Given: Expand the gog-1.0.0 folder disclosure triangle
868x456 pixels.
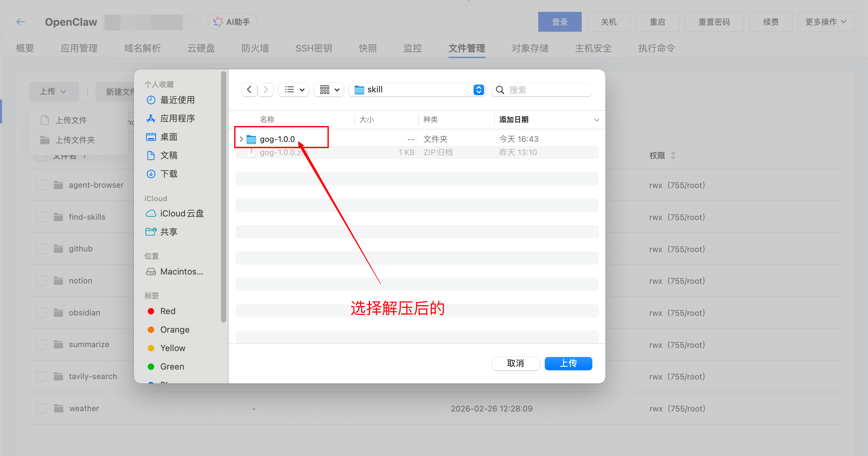Looking at the screenshot, I should 241,139.
